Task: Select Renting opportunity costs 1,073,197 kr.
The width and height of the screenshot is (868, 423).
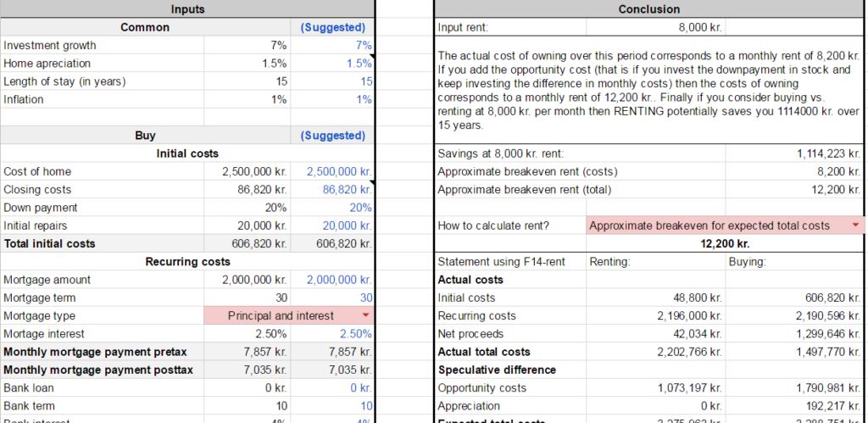Action: tap(655, 387)
